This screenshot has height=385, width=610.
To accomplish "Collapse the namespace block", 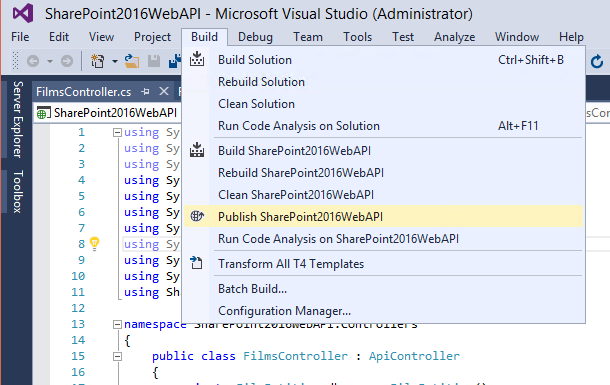I will (x=117, y=324).
